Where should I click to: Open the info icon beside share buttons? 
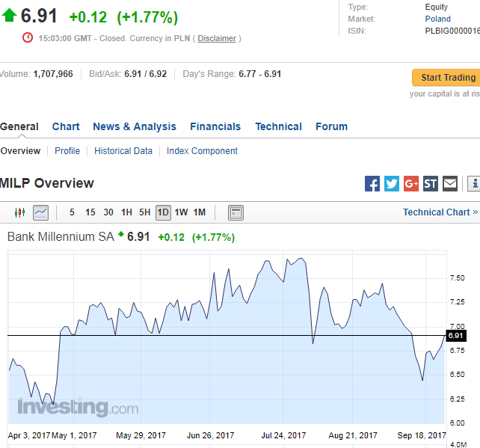474,183
